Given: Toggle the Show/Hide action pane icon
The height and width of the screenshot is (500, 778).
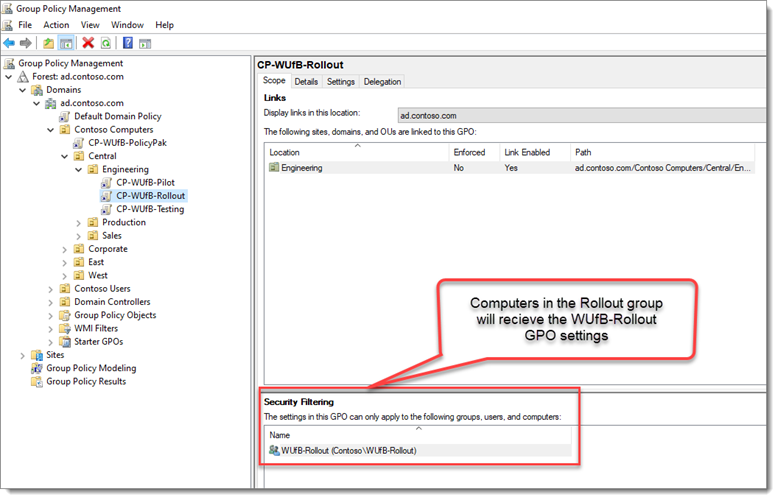Looking at the screenshot, I should point(145,44).
